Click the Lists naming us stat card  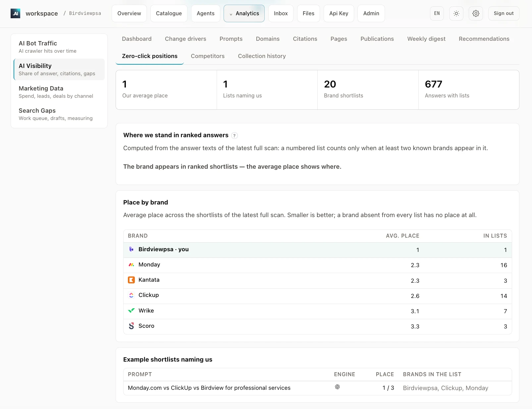click(x=267, y=90)
